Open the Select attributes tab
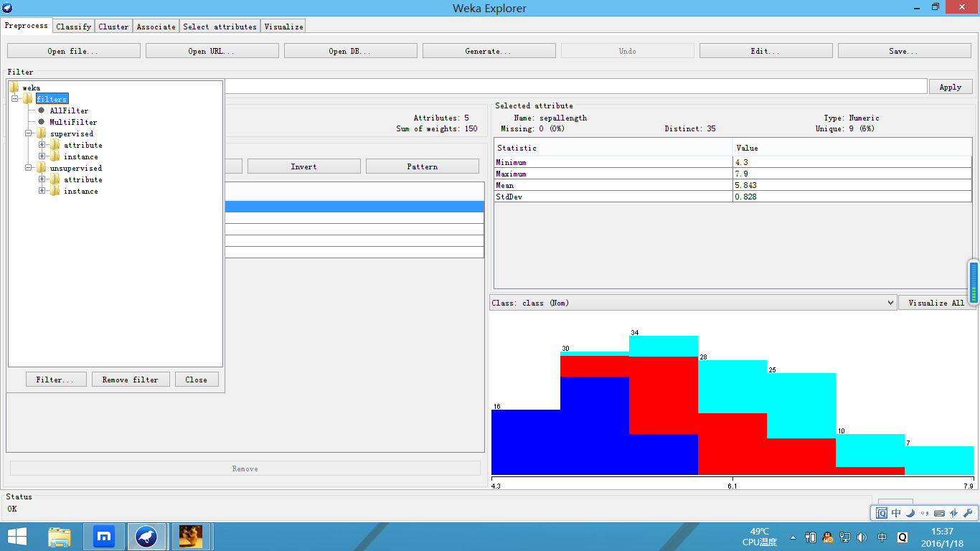 point(220,27)
